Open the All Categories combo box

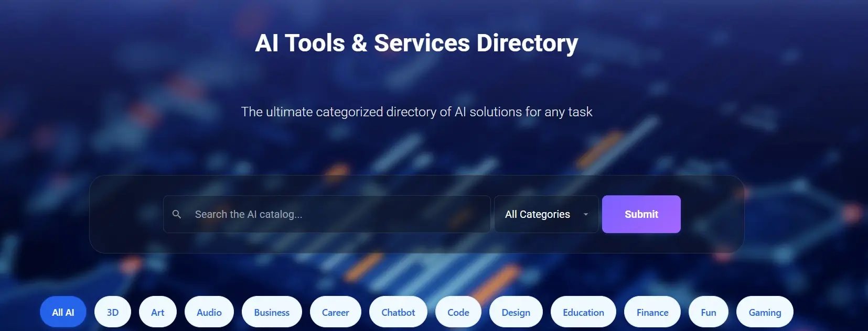(546, 214)
